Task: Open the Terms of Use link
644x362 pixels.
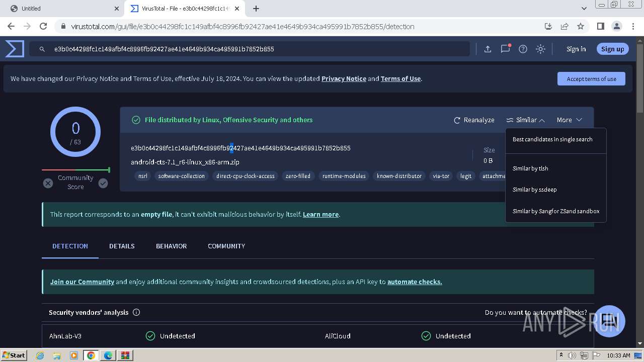Action: click(x=400, y=78)
